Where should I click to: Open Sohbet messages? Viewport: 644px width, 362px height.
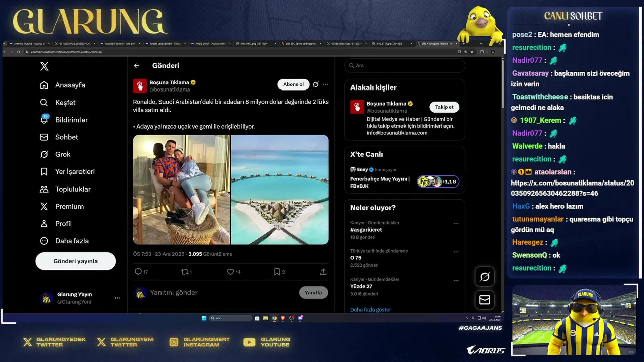(x=59, y=137)
